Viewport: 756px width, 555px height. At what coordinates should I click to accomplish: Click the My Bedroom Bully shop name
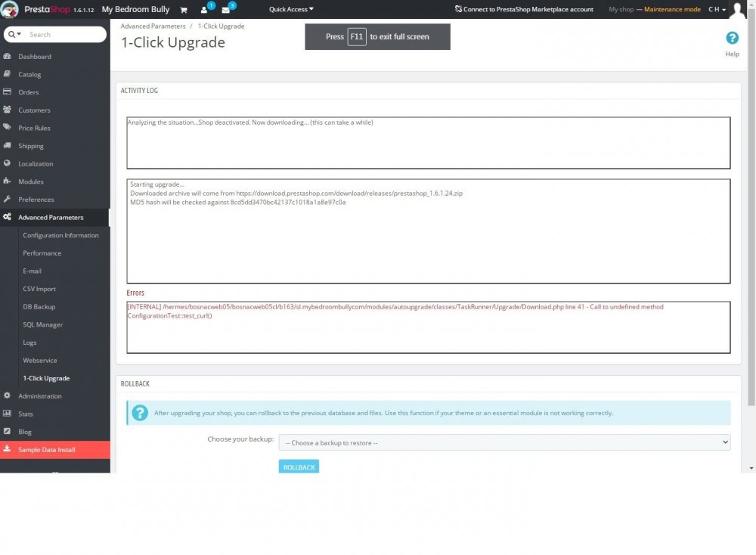click(x=135, y=9)
